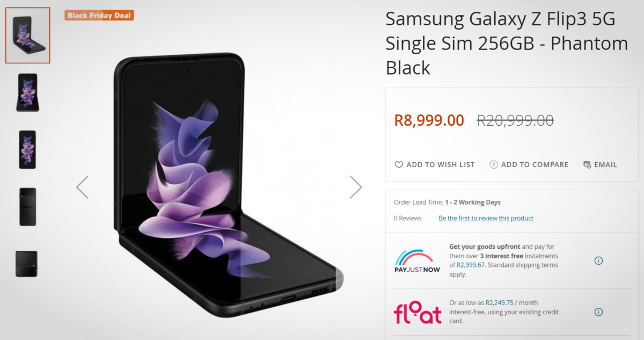Show the next product image
The height and width of the screenshot is (340, 644).
click(355, 187)
